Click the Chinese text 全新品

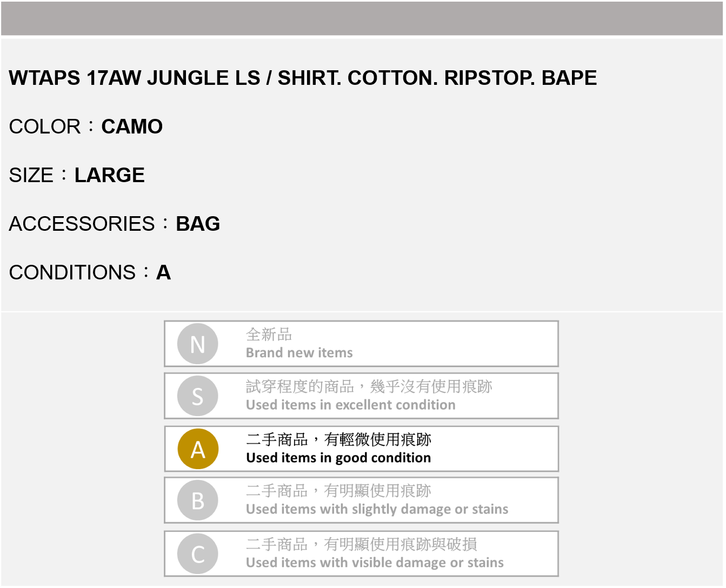[x=269, y=335]
